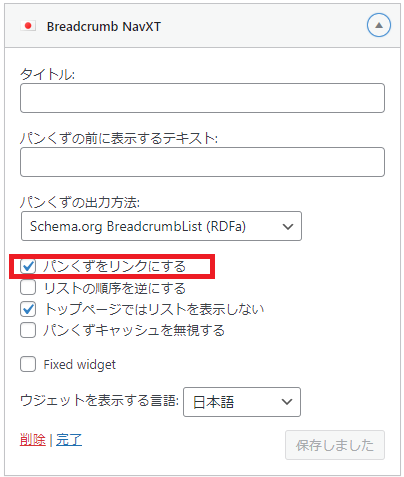The width and height of the screenshot is (404, 477).
Task: Enable the パンくずキャッシュを無視する checkbox
Action: point(28,330)
